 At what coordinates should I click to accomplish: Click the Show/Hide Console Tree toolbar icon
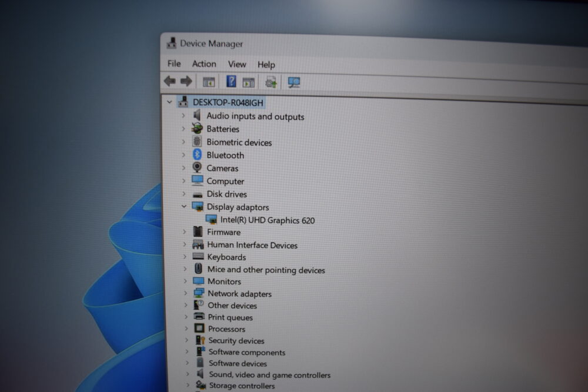(x=209, y=82)
